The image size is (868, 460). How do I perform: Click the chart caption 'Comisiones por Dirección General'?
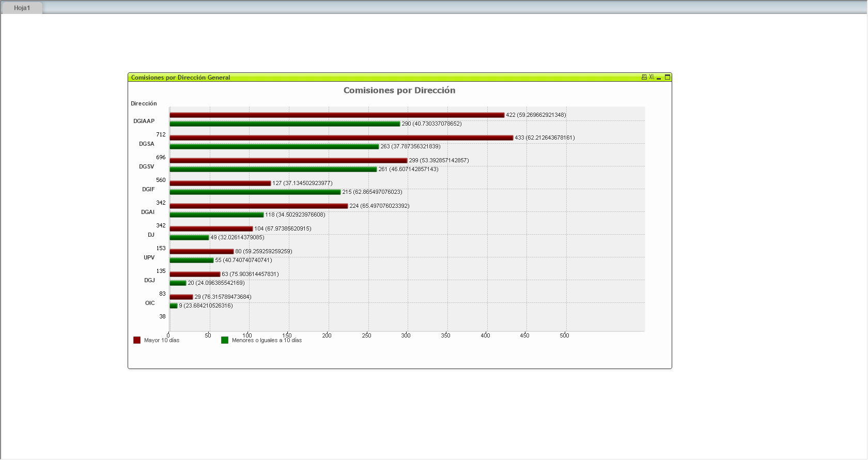(x=180, y=78)
